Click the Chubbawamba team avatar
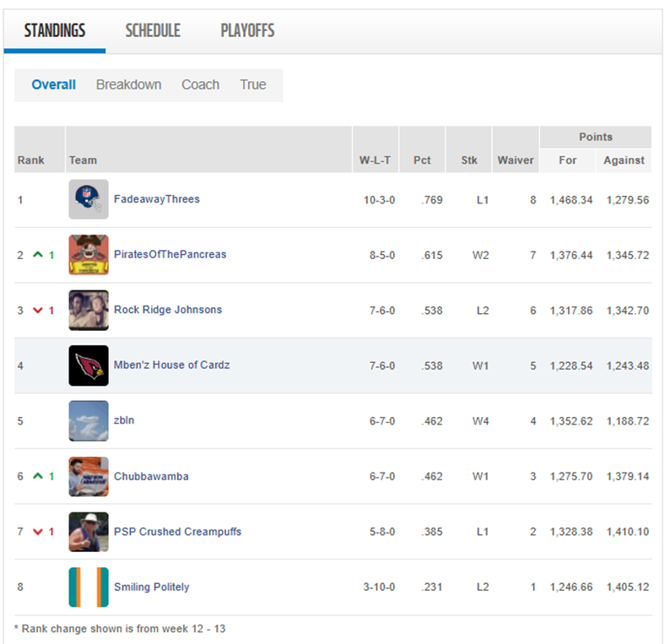The width and height of the screenshot is (664, 644). [89, 476]
